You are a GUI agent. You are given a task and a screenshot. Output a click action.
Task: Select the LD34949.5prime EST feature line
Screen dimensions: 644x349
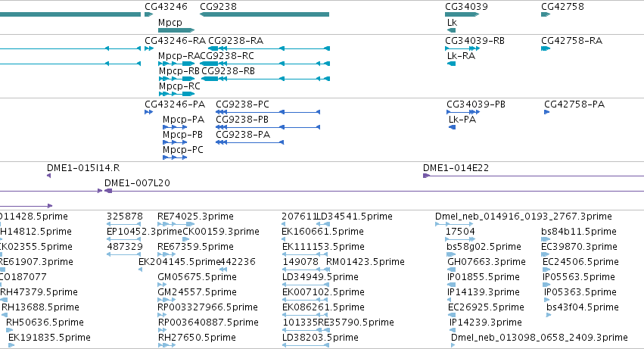coord(306,285)
